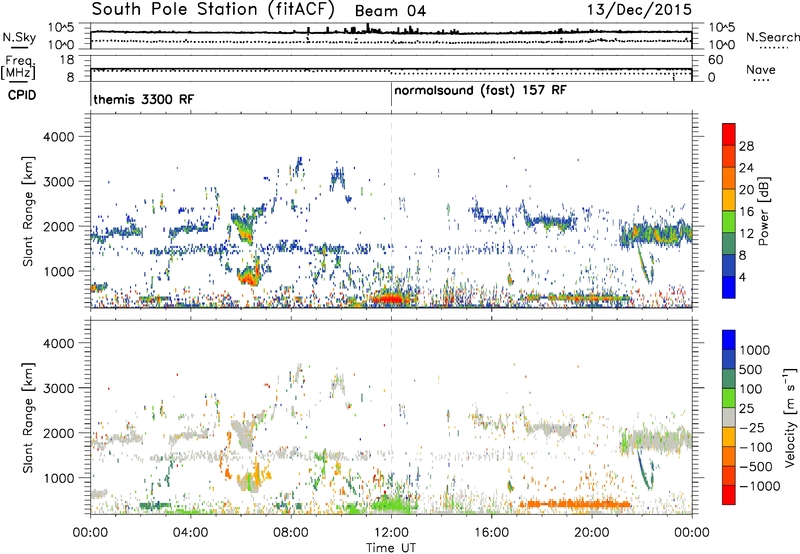Select the normalsound (fast) 157 RF annotation
The image size is (800, 554).
coord(480,90)
